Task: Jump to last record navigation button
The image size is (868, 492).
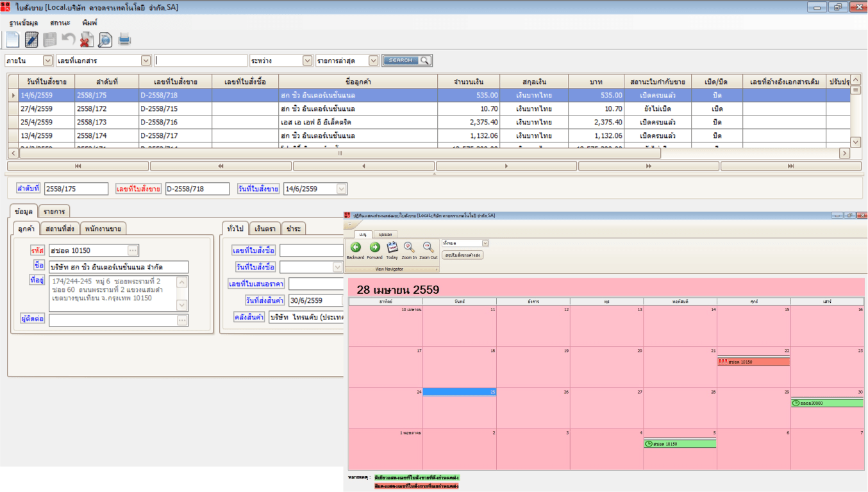Action: point(791,166)
